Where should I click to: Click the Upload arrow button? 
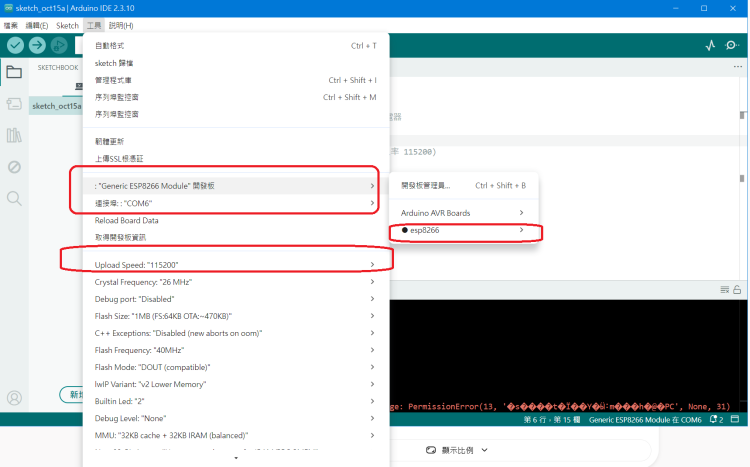37,45
